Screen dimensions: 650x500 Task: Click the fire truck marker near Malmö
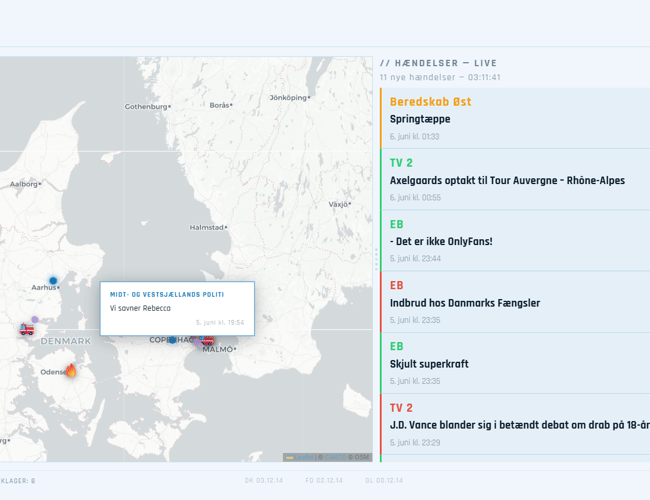pos(208,340)
